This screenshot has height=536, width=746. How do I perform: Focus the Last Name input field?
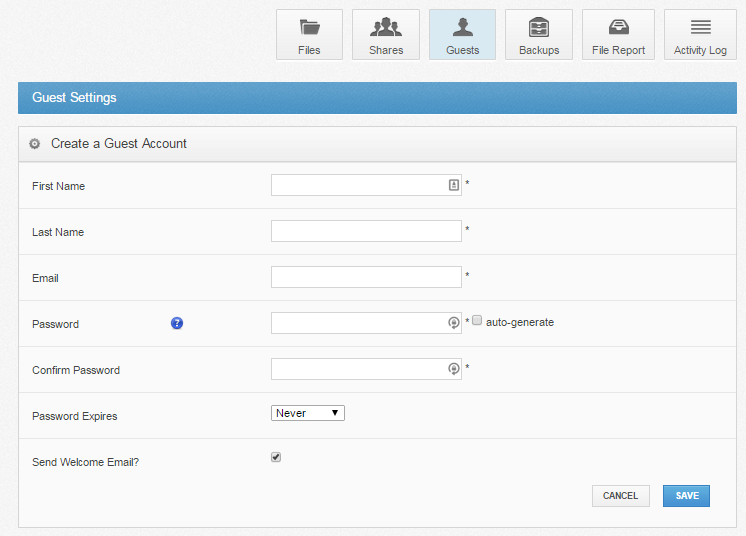366,231
